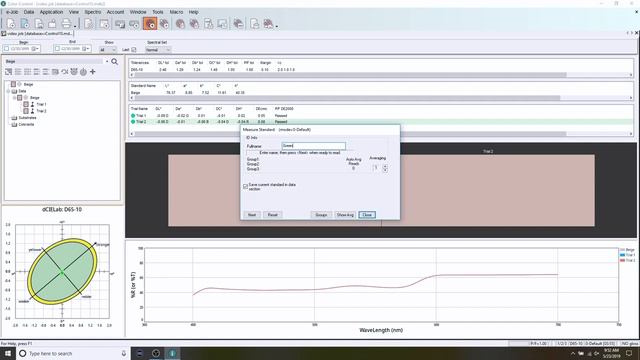Click the Close button in Measure Standard dialog
This screenshot has width=640, height=360.
(x=367, y=215)
